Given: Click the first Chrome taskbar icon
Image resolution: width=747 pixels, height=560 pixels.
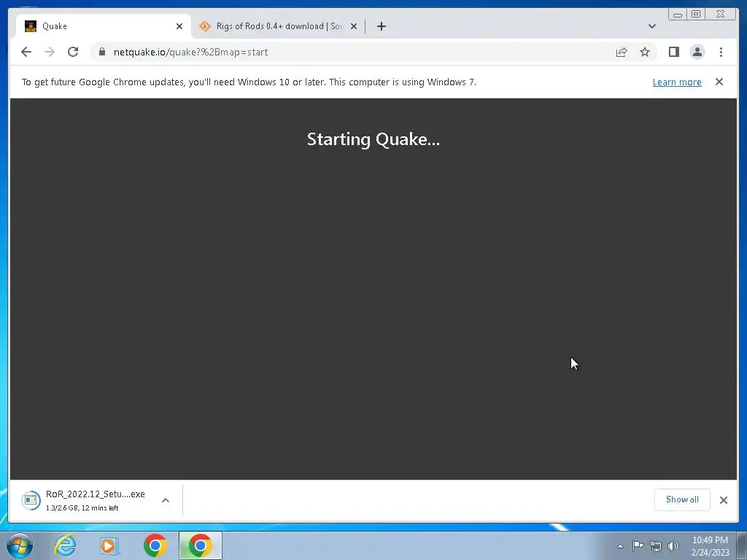Looking at the screenshot, I should click(x=155, y=545).
